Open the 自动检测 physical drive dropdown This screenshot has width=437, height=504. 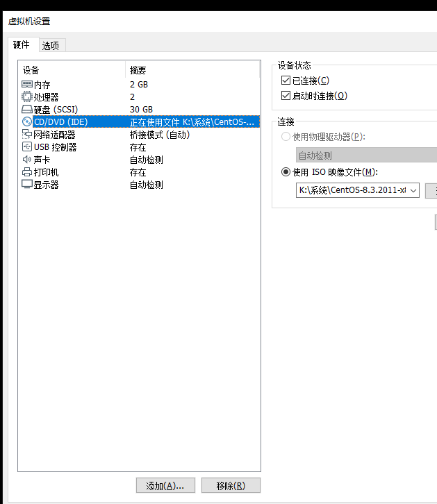point(366,156)
